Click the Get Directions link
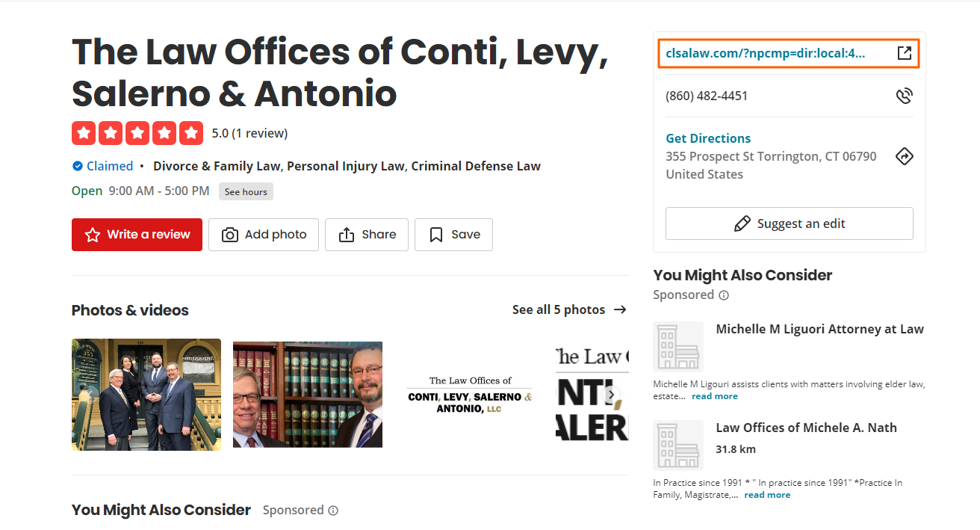980x530 pixels. (707, 138)
